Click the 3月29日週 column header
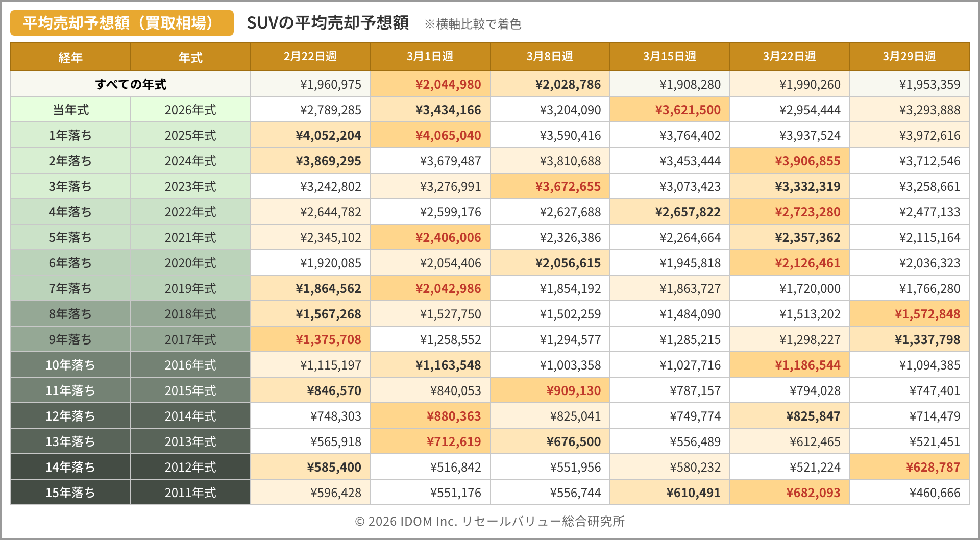The height and width of the screenshot is (541, 980). coord(909,57)
